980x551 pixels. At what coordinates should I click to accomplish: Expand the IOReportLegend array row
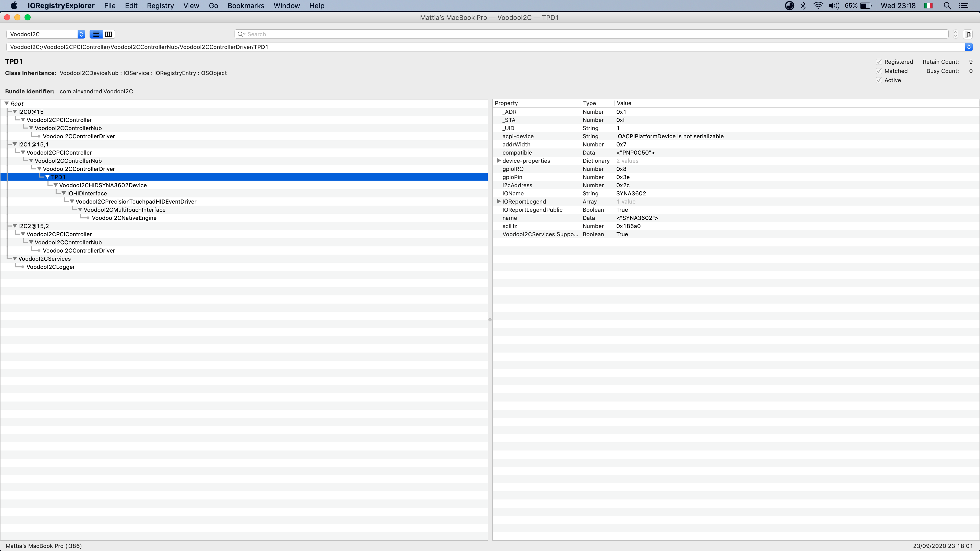(498, 202)
